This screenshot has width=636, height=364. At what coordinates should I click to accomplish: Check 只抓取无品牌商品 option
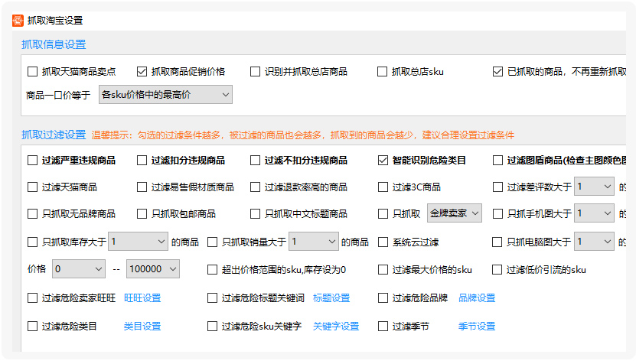coord(32,213)
